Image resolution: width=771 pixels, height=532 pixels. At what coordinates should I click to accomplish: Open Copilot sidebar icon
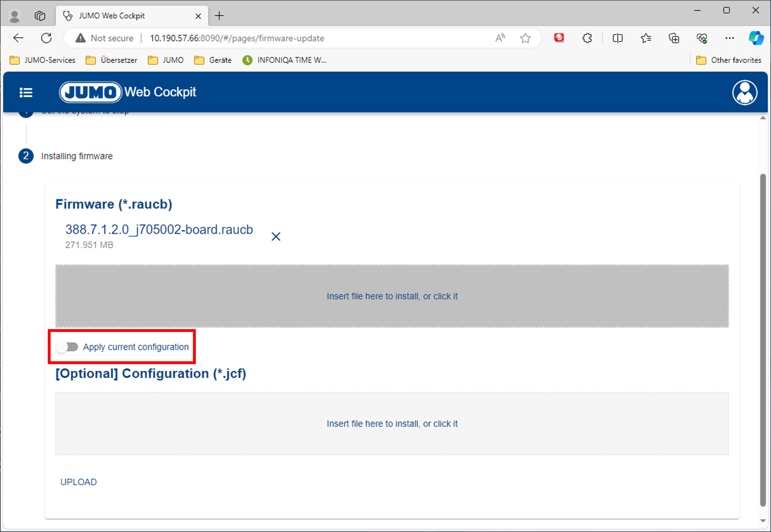pos(755,38)
